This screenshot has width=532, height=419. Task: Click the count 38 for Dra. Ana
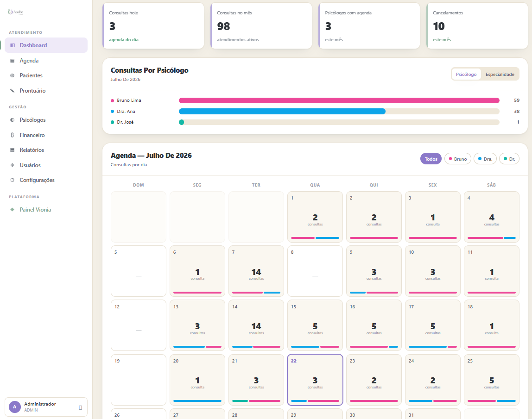click(516, 111)
